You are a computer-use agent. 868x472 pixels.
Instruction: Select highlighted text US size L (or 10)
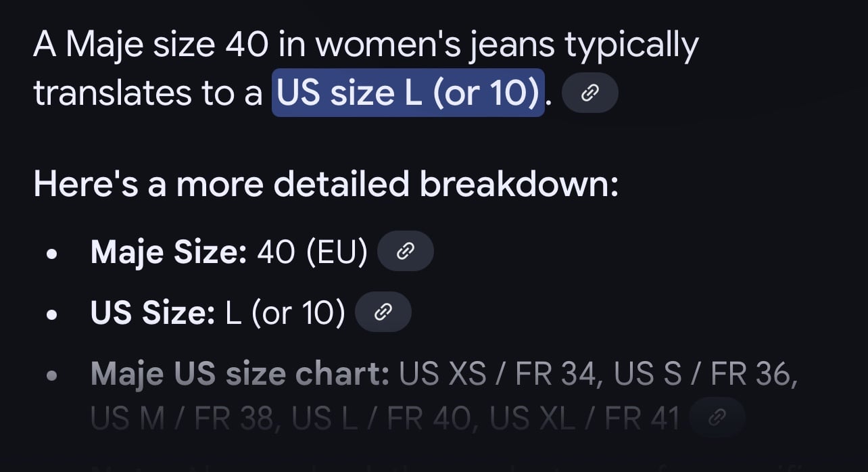408,93
